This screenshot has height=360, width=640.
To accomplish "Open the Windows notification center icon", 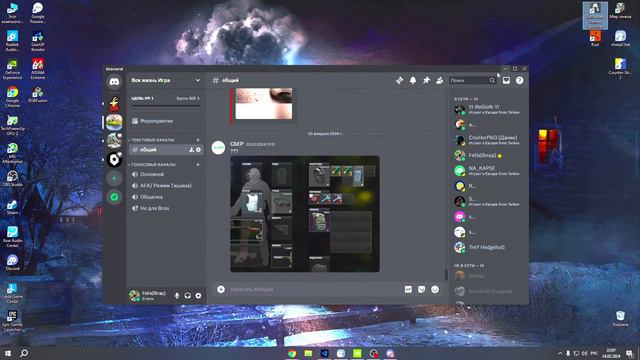I will 630,353.
